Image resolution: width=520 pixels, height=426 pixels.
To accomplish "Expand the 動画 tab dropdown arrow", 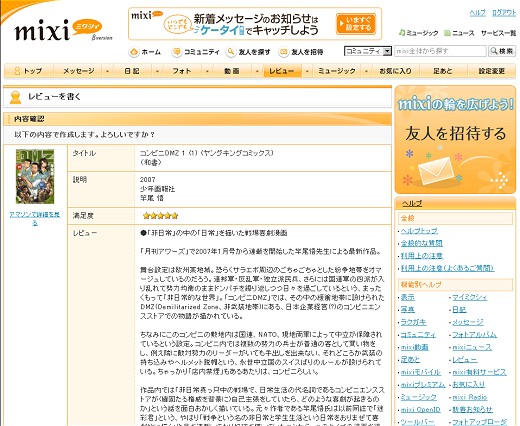I will click(x=257, y=71).
